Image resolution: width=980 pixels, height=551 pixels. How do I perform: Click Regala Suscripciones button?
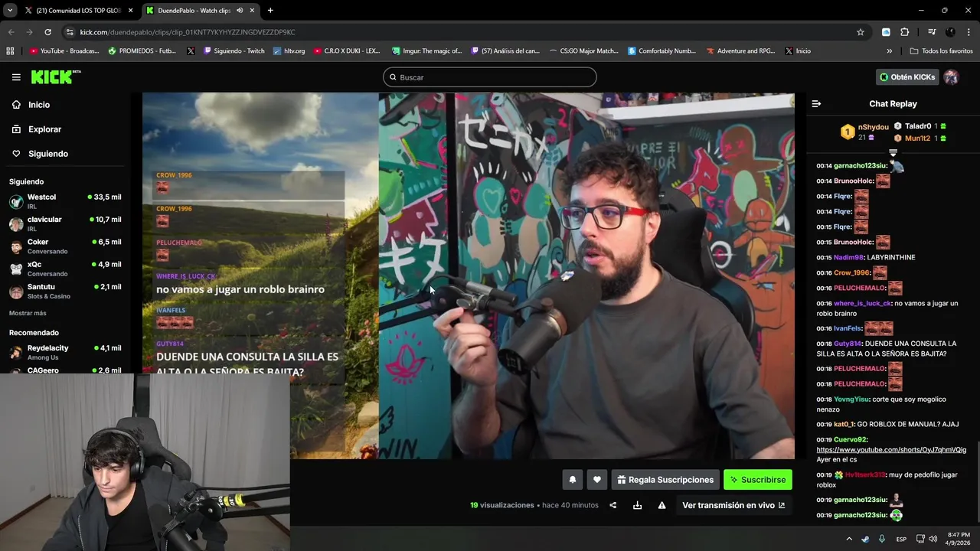click(665, 480)
